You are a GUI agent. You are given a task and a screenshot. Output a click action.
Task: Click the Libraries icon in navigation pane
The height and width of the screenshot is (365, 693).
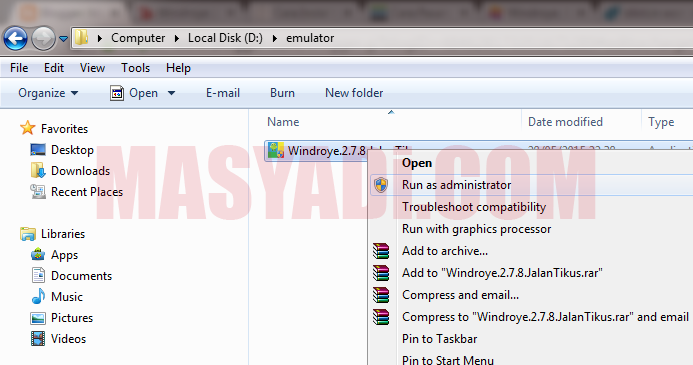pos(28,234)
